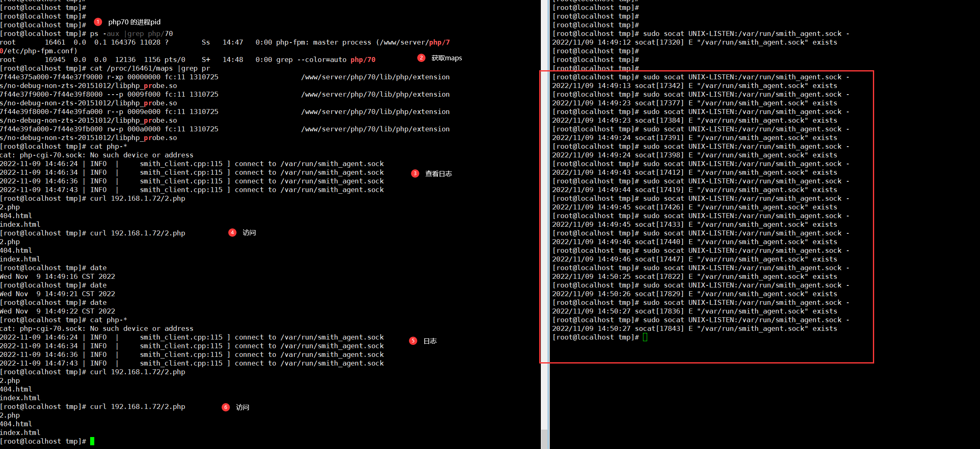Image resolution: width=980 pixels, height=449 pixels.
Task: Select the highlighted php/70 text in ps output
Action: (x=363, y=59)
